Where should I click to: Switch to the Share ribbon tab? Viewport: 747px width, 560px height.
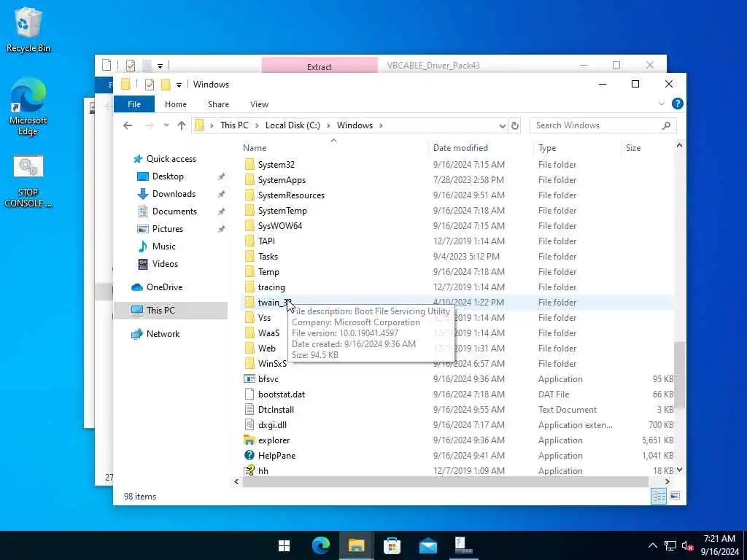click(x=218, y=104)
